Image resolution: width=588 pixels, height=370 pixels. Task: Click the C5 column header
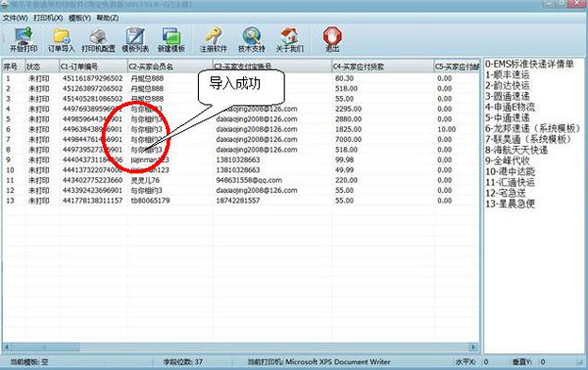(x=457, y=67)
